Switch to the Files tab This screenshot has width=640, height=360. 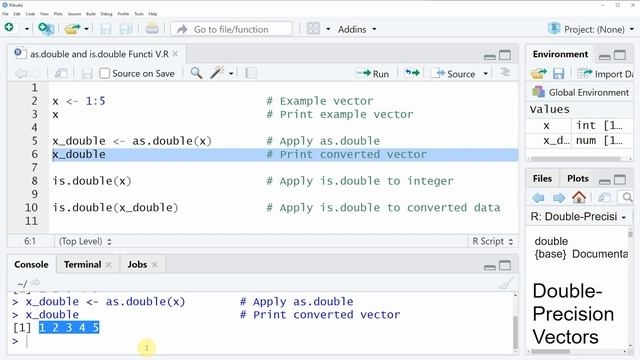pyautogui.click(x=542, y=178)
